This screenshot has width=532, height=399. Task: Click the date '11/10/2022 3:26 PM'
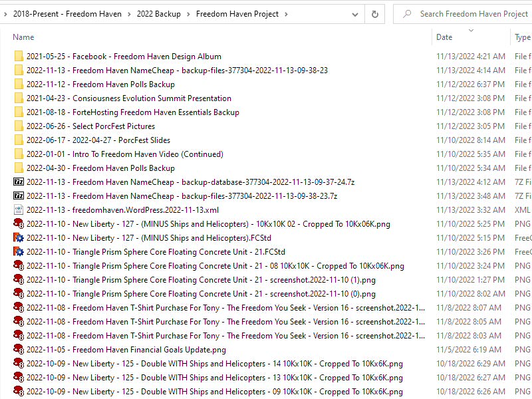(x=471, y=252)
